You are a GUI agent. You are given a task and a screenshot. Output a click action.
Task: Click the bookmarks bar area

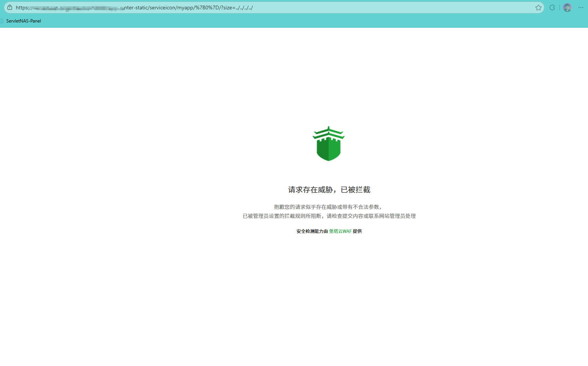150,21
